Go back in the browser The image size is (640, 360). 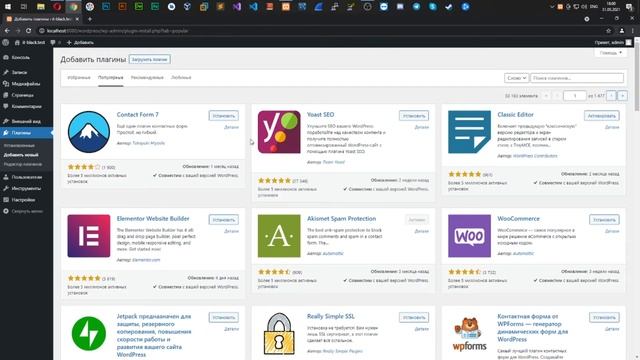click(x=7, y=31)
